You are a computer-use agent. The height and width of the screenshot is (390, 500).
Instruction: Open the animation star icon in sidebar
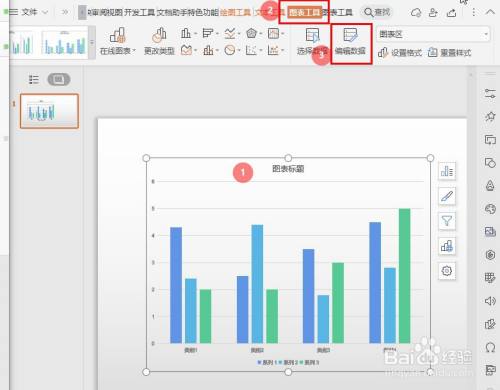[x=490, y=116]
